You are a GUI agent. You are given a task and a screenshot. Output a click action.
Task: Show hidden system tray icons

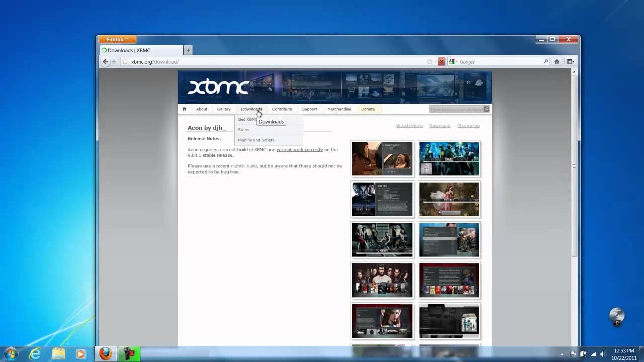pos(562,354)
